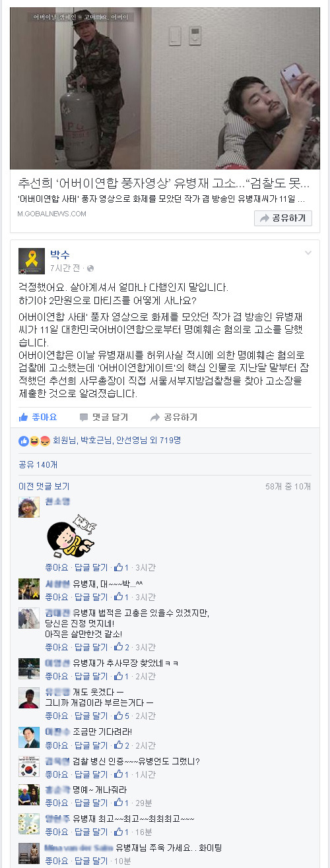
Task: Open the post options dropdown arrow
Action: [308, 253]
